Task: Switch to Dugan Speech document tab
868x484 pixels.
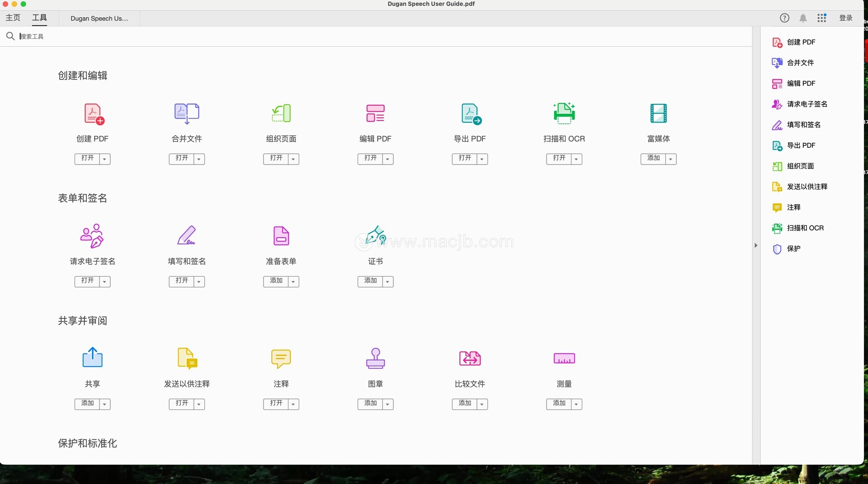Action: [99, 19]
